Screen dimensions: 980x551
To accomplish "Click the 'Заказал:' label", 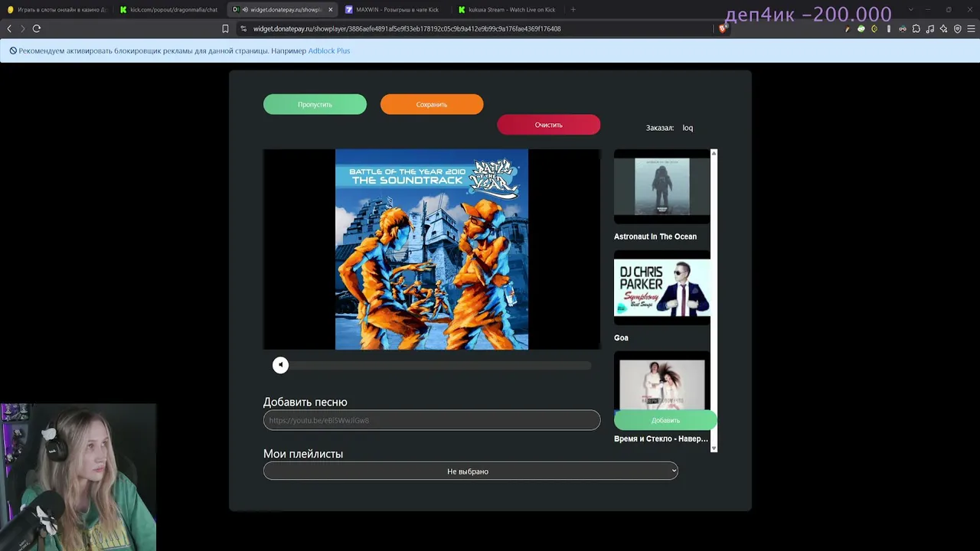I will (660, 128).
